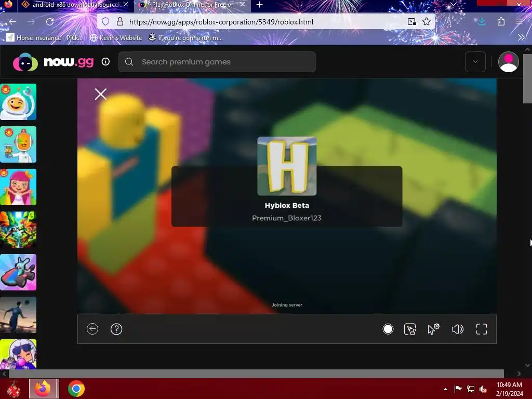Click the Hyblox Beta game thumbnail
The width and height of the screenshot is (532, 399).
point(287,166)
